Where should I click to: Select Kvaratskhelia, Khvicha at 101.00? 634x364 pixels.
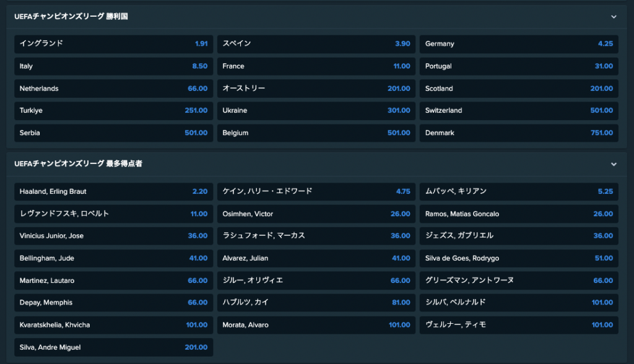114,325
